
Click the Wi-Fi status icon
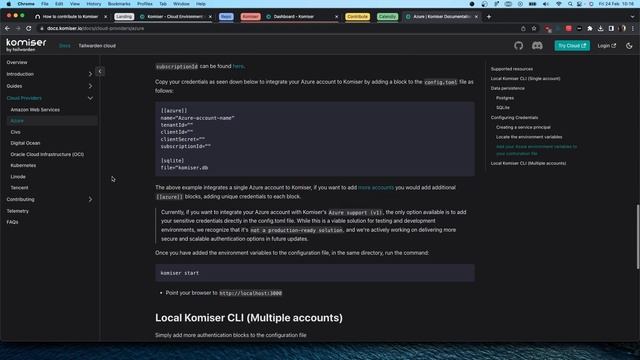(558, 4)
